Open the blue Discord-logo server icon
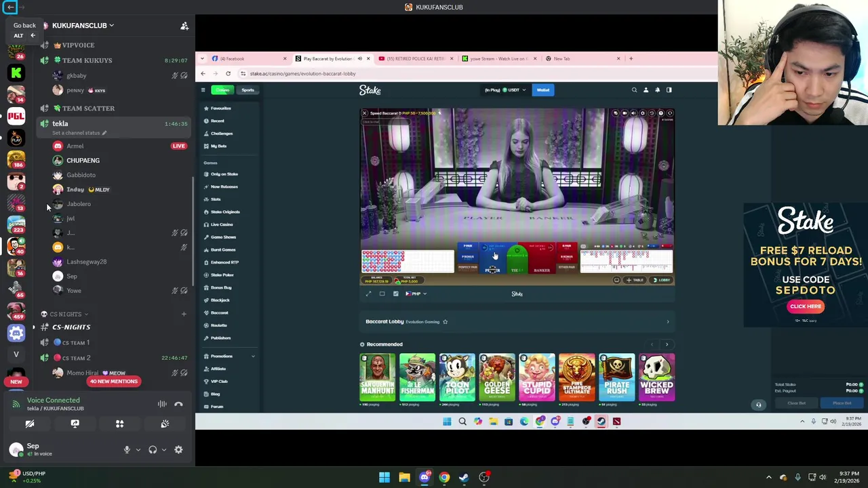This screenshot has height=488, width=868. 16,333
